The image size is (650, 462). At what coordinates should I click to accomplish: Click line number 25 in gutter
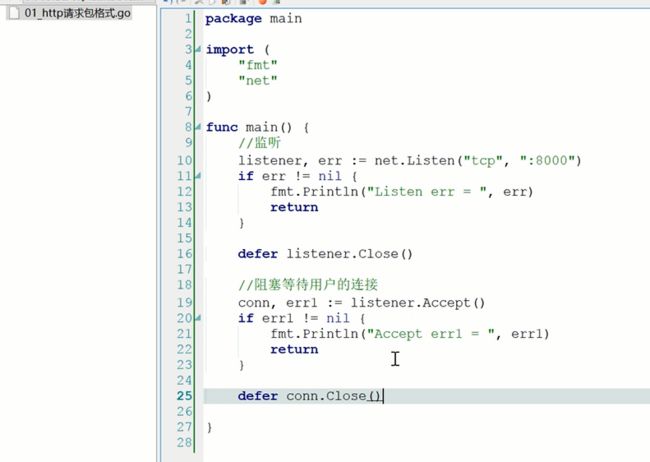184,396
